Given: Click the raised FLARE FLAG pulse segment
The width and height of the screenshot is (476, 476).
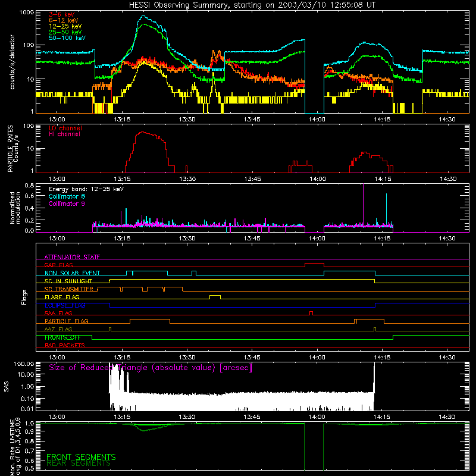Looking at the screenshot, I should [x=215, y=295].
